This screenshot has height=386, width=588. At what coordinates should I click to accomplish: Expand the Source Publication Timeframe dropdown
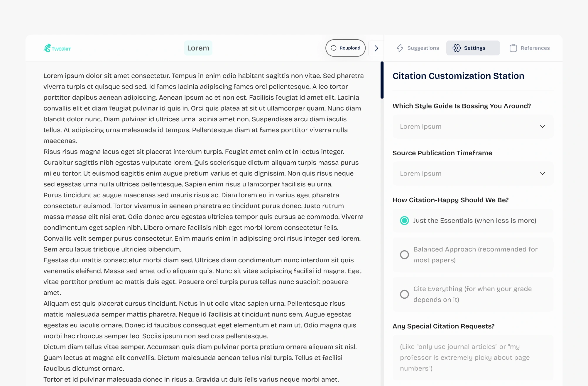[x=472, y=174]
